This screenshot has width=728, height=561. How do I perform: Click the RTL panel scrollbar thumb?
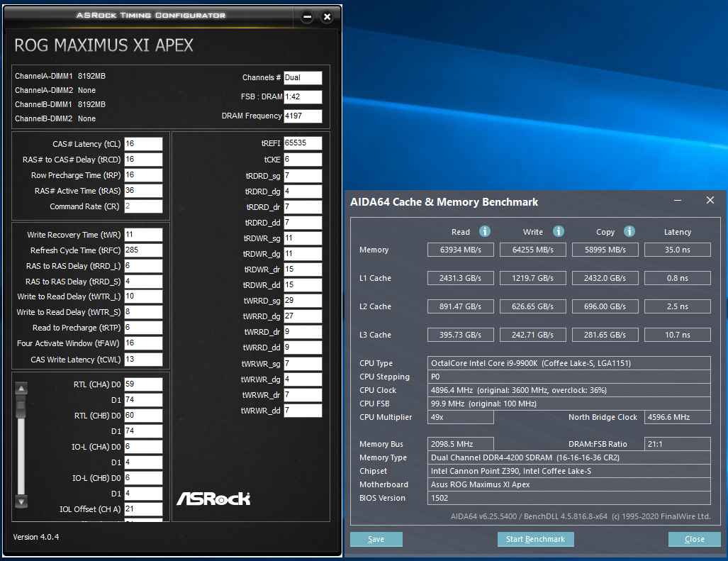coord(21,406)
